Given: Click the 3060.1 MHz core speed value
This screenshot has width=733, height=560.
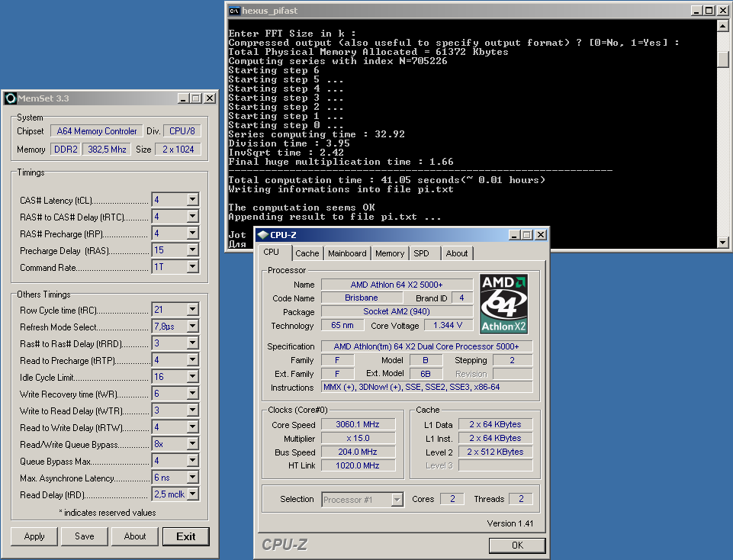Looking at the screenshot, I should coord(358,424).
